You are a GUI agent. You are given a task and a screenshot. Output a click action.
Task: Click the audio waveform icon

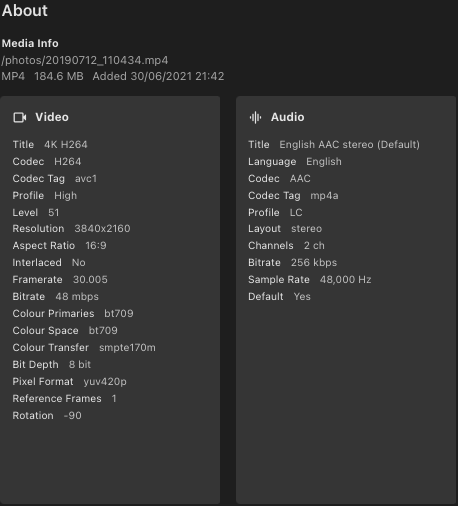click(255, 117)
